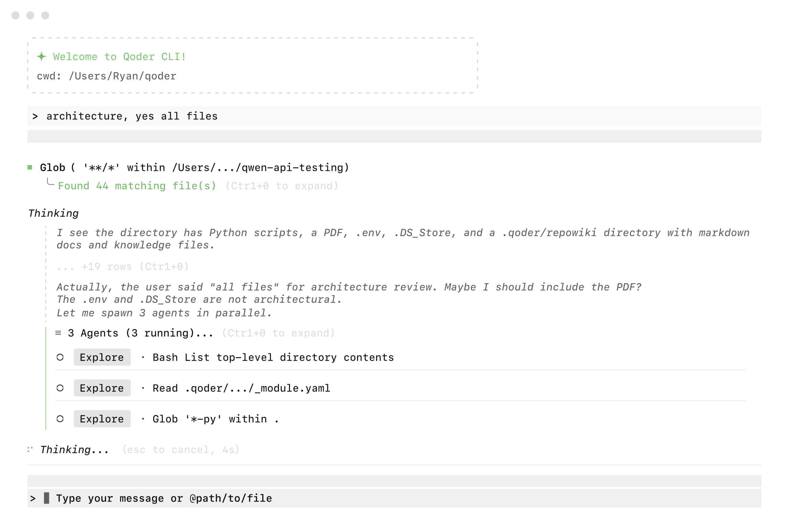Image resolution: width=788 pixels, height=532 pixels.
Task: Expand the 3 Agents running list
Action: (x=278, y=333)
